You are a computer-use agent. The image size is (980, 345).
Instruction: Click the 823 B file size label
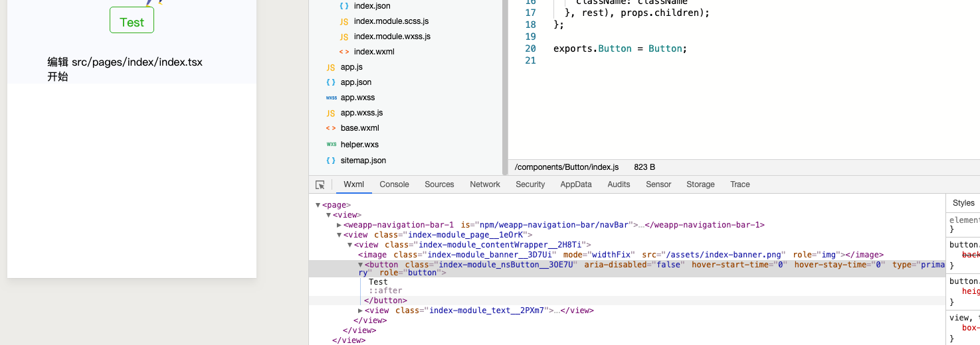[644, 167]
